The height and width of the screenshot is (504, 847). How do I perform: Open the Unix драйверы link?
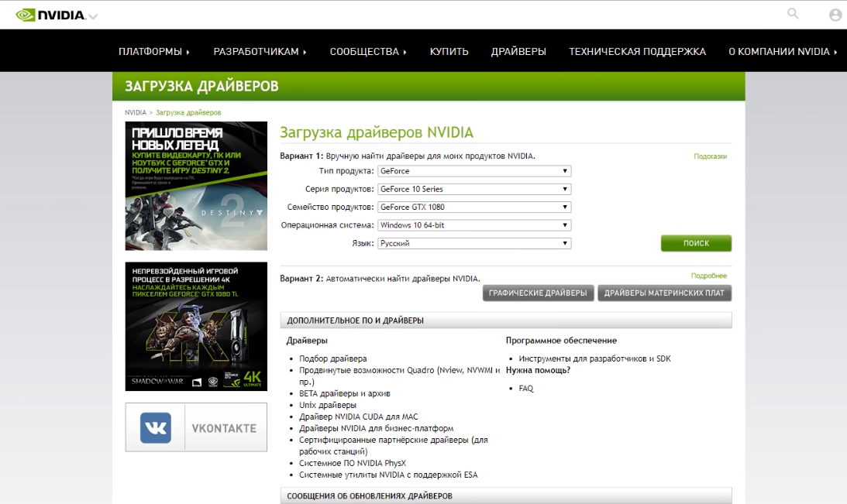pos(328,405)
